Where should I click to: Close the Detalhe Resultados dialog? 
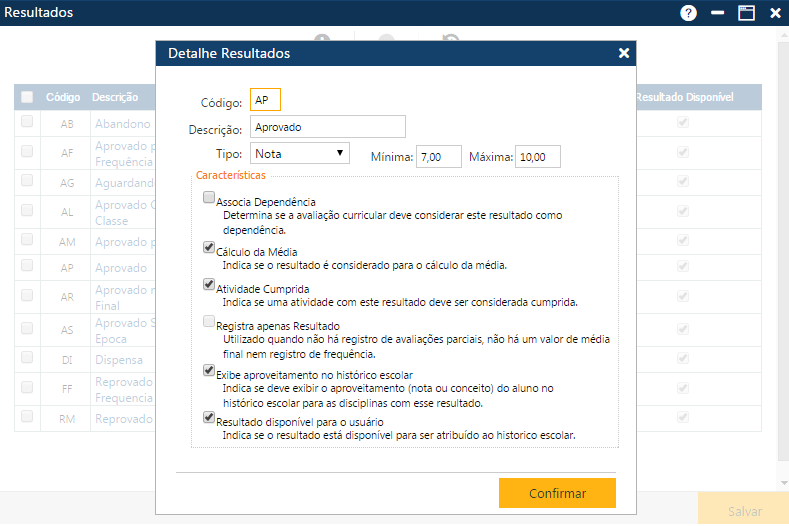point(624,53)
